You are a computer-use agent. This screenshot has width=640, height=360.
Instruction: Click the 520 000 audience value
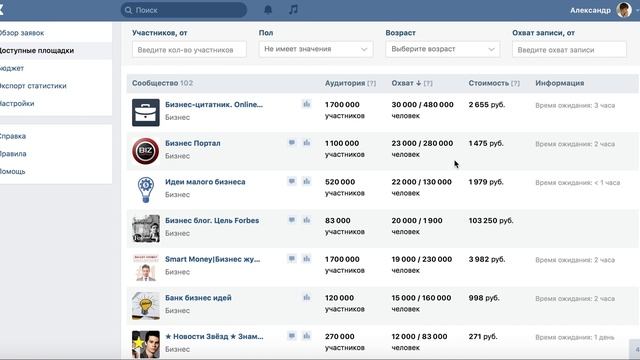(340, 182)
